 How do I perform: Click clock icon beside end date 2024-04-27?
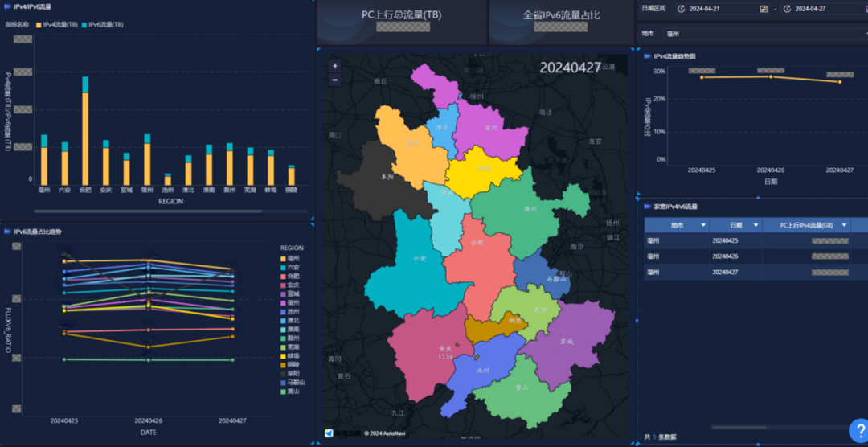(x=787, y=9)
